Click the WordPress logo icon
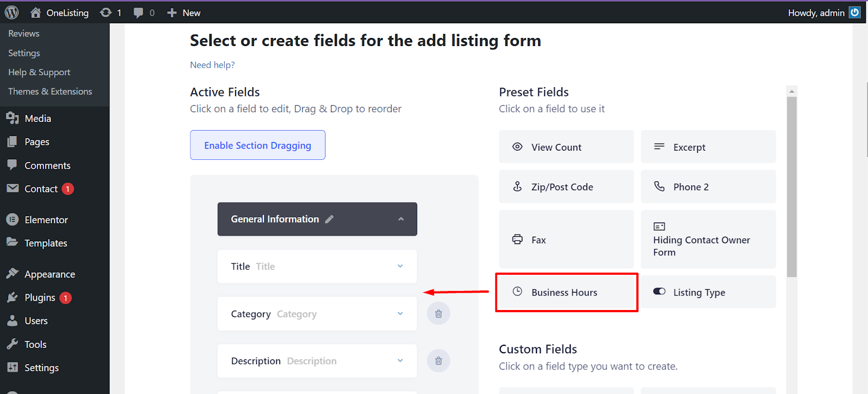The image size is (868, 394). tap(12, 12)
